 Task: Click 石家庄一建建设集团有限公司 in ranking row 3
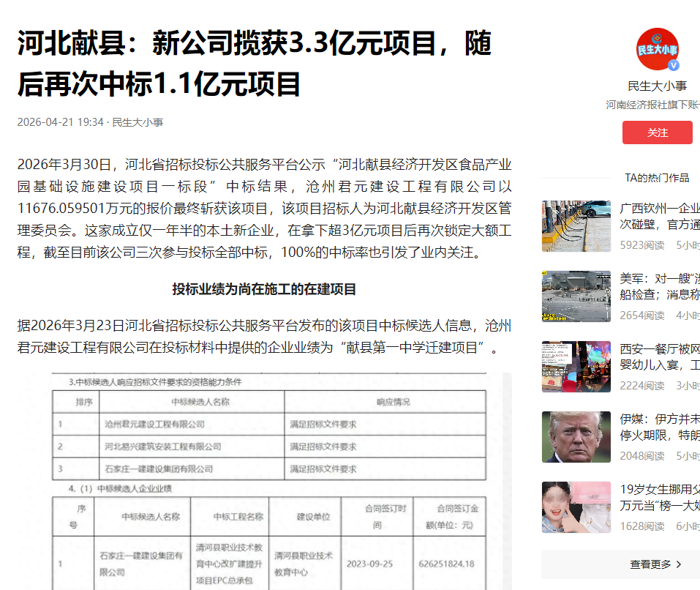(x=159, y=469)
